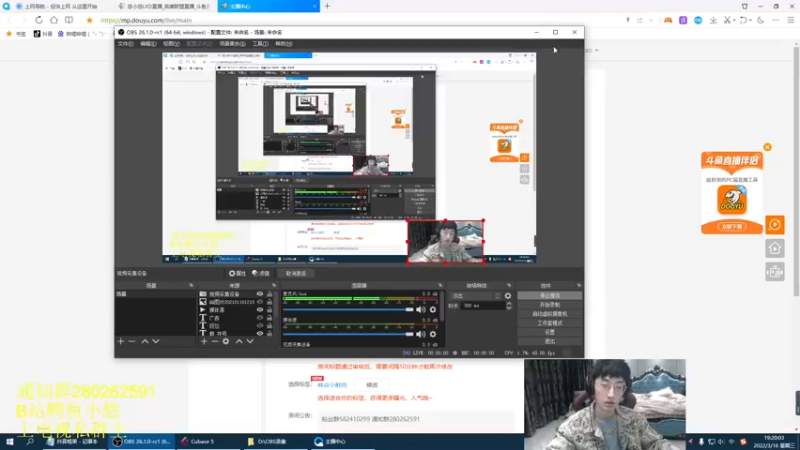Screen dimensions: 800x450
Task: Toggle lock on 视频采集设备 source
Action: pos(269,294)
